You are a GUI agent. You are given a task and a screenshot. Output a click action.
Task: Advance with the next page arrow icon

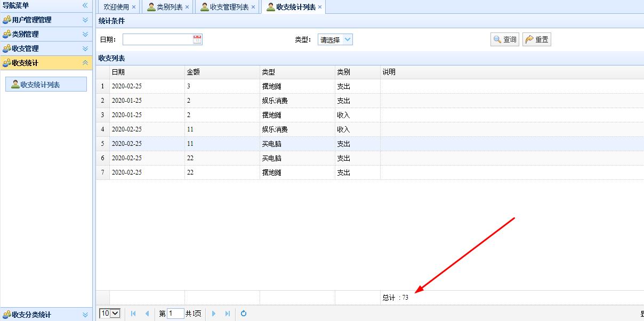(x=213, y=314)
